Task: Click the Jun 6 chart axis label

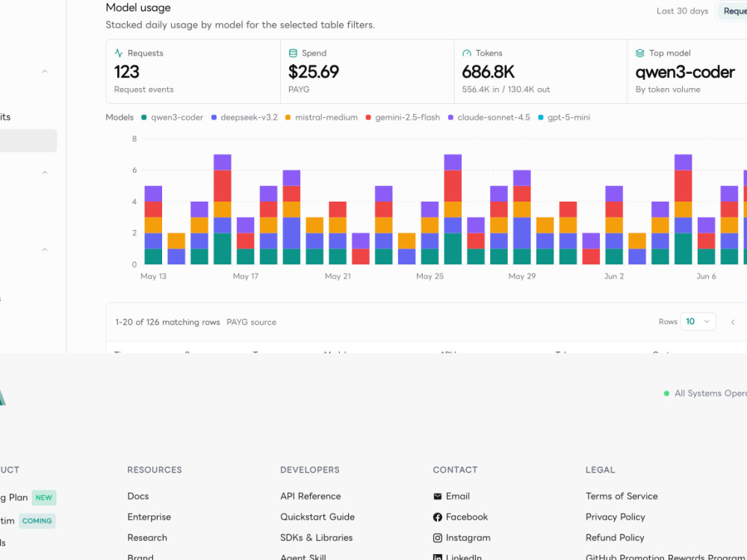Action: pyautogui.click(x=706, y=276)
